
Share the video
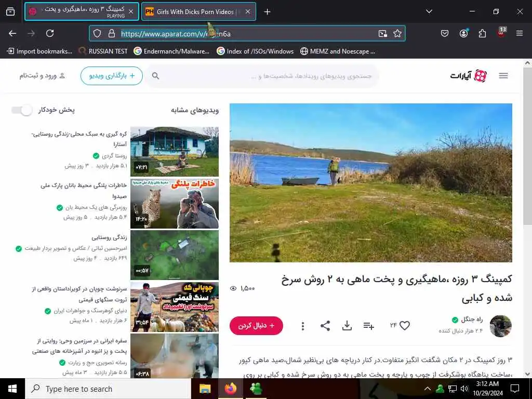(325, 326)
